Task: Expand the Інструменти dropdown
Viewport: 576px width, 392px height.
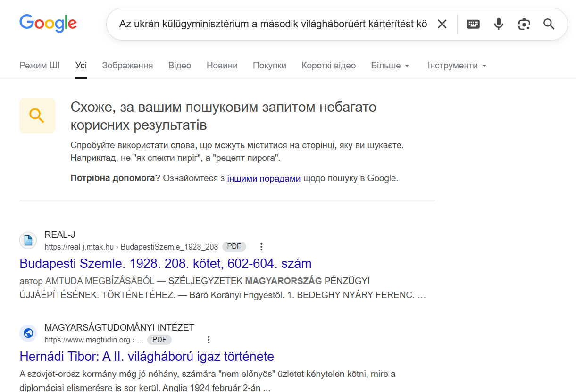Action: point(457,66)
